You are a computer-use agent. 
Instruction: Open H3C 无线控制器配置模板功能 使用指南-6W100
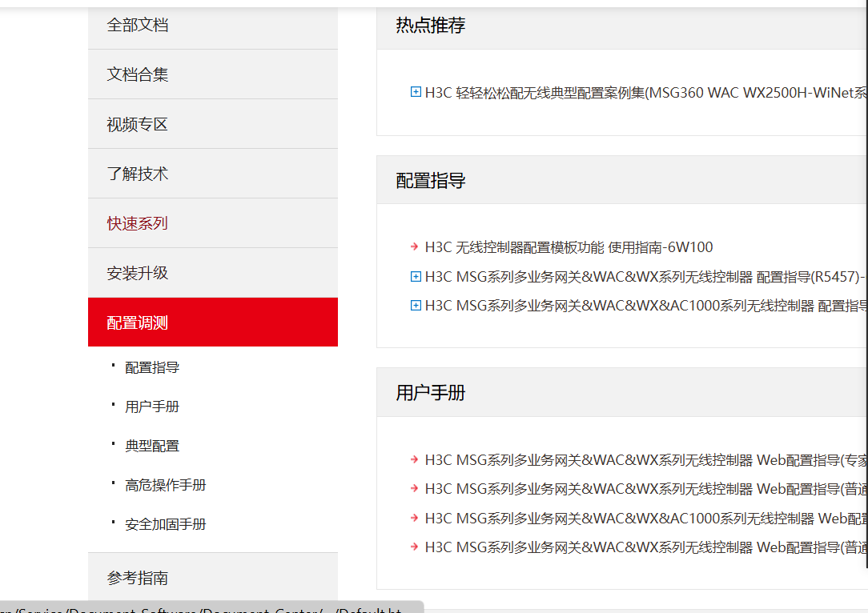[x=569, y=247]
